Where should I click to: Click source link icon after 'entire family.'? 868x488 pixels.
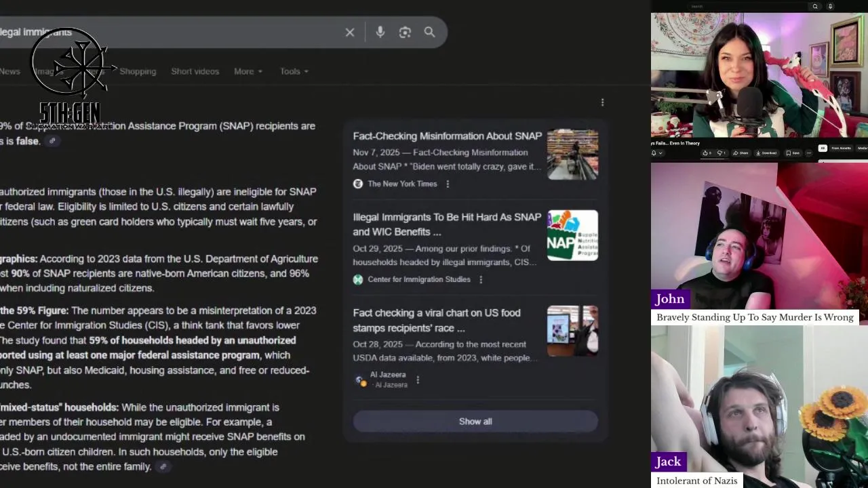[x=163, y=466]
